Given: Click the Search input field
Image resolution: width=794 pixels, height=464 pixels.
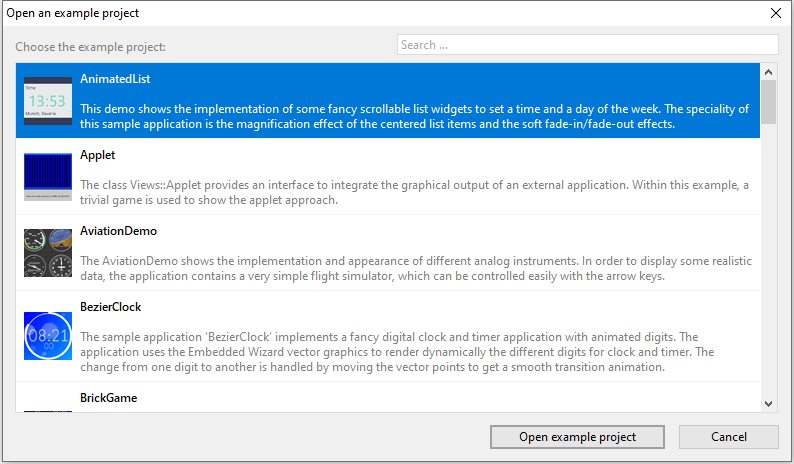Looking at the screenshot, I should click(x=587, y=45).
